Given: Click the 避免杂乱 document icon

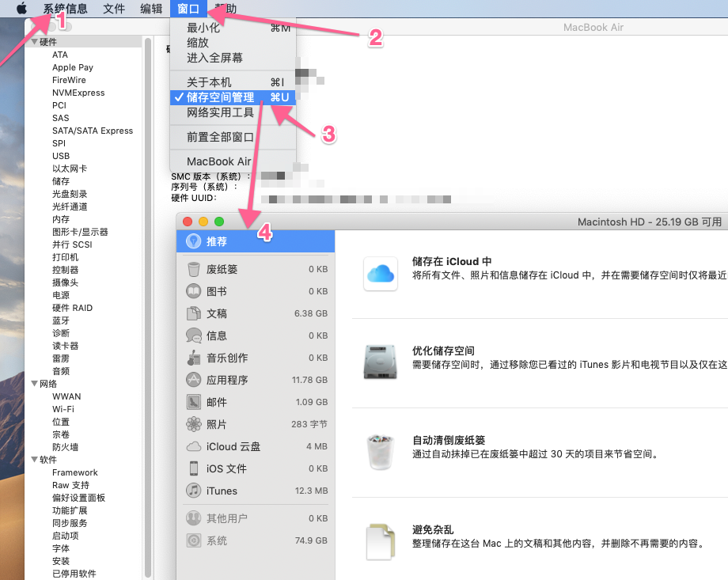Looking at the screenshot, I should pyautogui.click(x=381, y=541).
